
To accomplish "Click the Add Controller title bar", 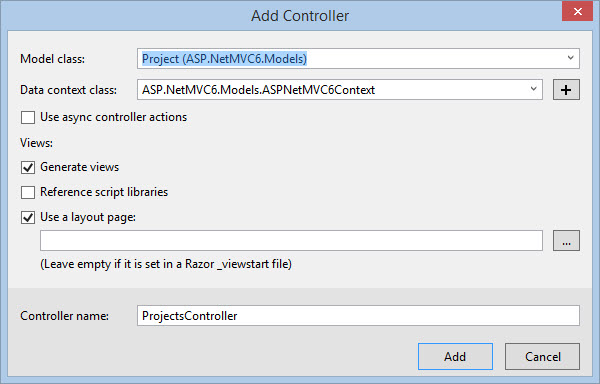I will point(300,16).
